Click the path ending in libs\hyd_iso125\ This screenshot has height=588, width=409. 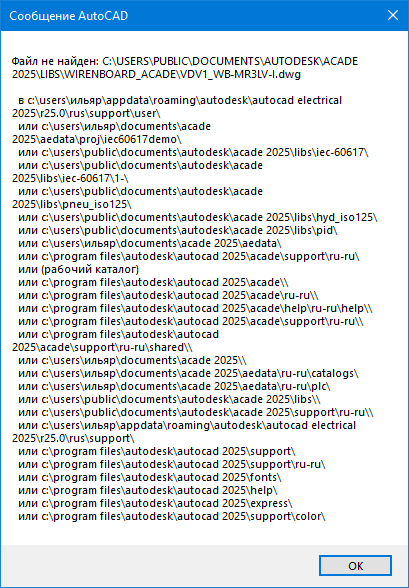pos(198,217)
